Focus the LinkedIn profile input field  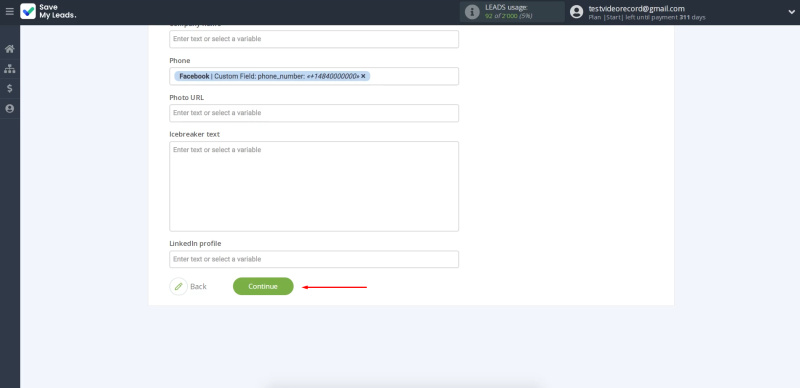[x=314, y=259]
